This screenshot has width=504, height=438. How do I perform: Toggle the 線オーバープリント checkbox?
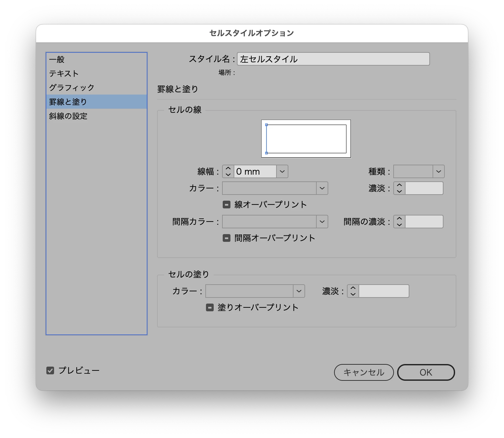(227, 205)
